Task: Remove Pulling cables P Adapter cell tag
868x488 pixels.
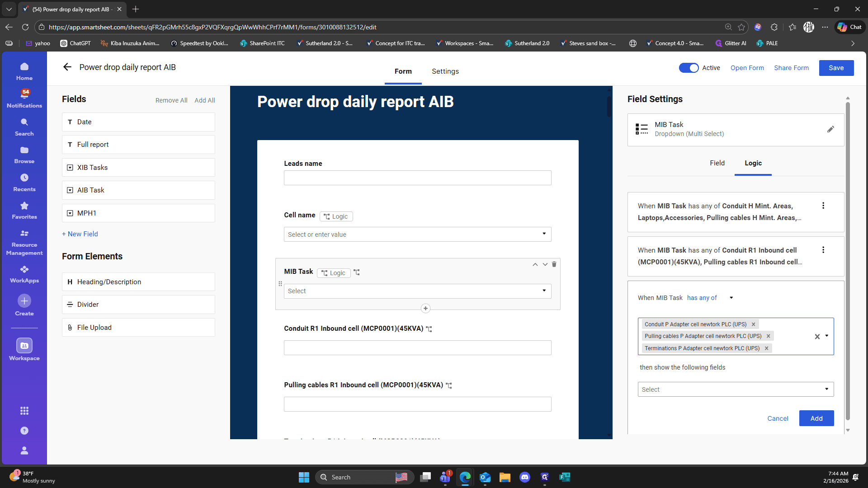Action: 768,336
